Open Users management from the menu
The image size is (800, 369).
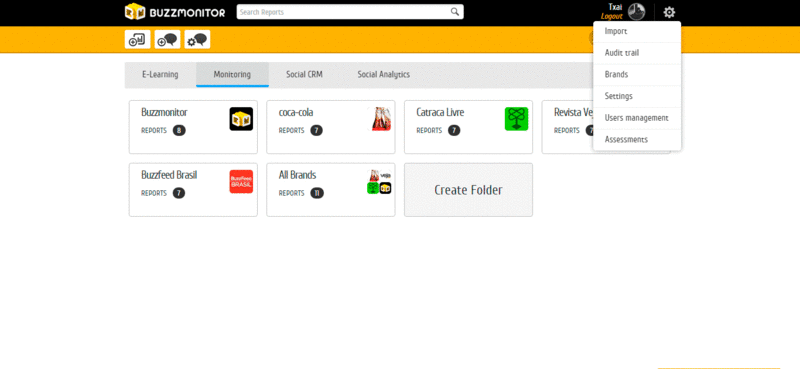[637, 118]
